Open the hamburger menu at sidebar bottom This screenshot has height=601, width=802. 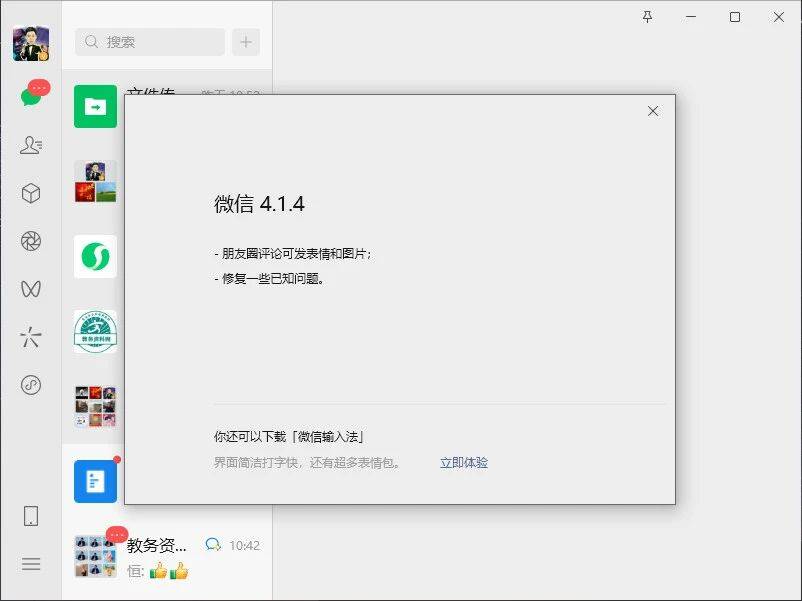pyautogui.click(x=30, y=565)
